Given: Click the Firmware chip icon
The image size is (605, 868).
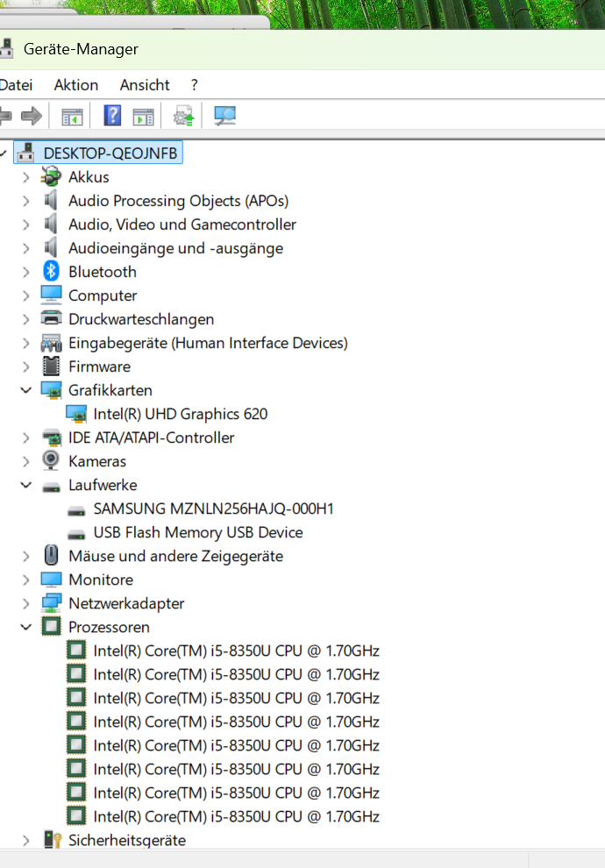Looking at the screenshot, I should tap(51, 366).
